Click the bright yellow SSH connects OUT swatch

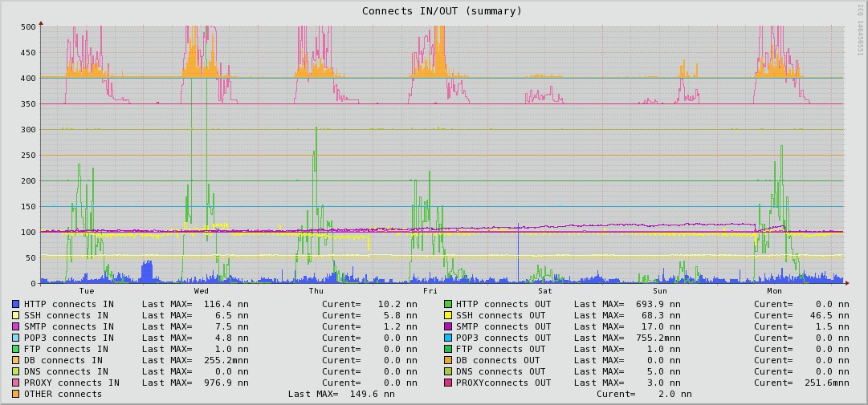[x=448, y=315]
